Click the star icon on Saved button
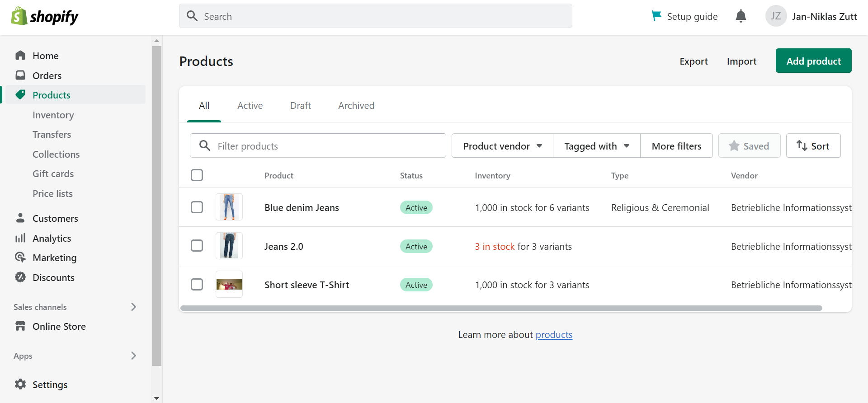The image size is (868, 403). point(734,145)
